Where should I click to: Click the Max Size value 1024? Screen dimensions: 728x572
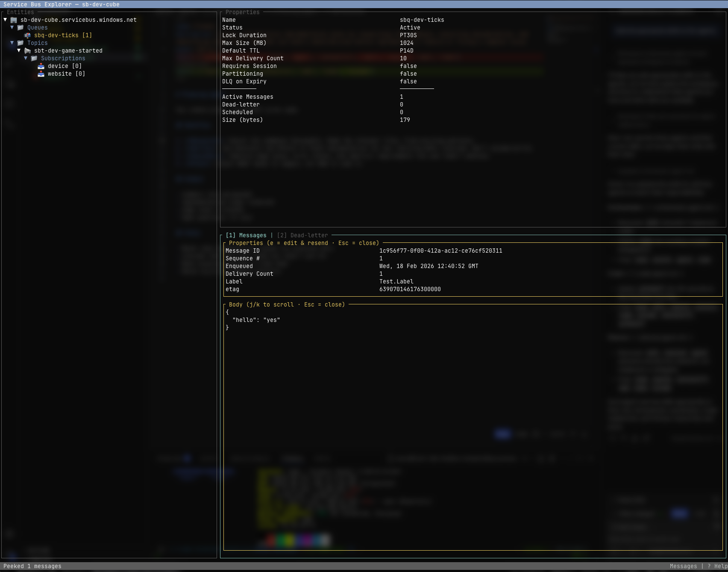(x=407, y=43)
